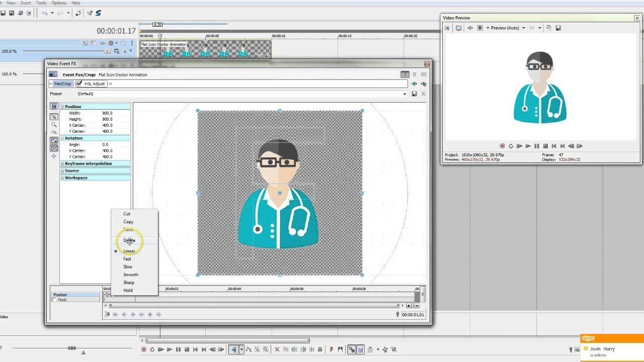
Task: Enable the Mask checkbox
Action: (x=54, y=300)
